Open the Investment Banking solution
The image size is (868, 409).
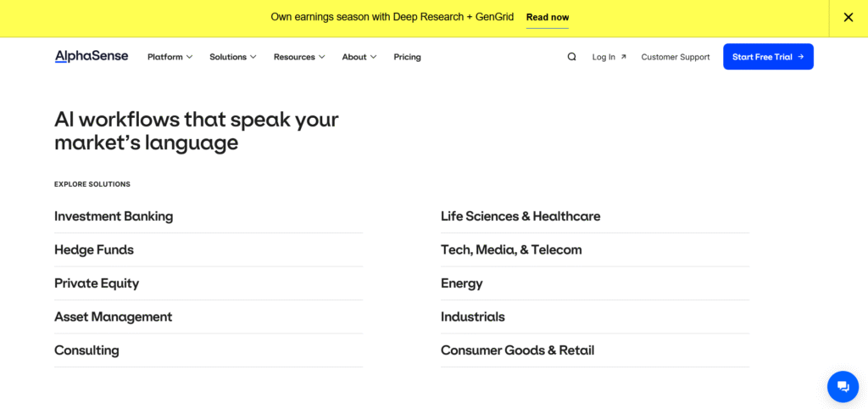tap(114, 216)
